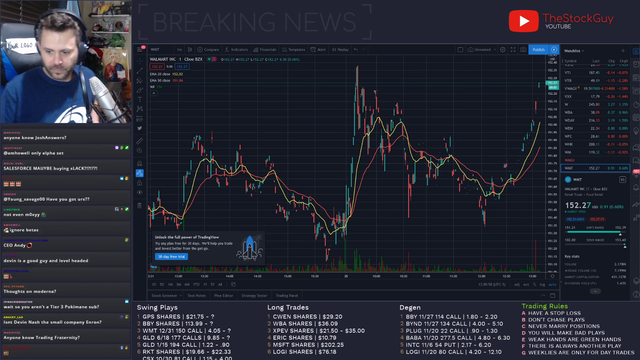The width and height of the screenshot is (640, 360).
Task: Switch to the Text Notes tab
Action: (x=197, y=296)
